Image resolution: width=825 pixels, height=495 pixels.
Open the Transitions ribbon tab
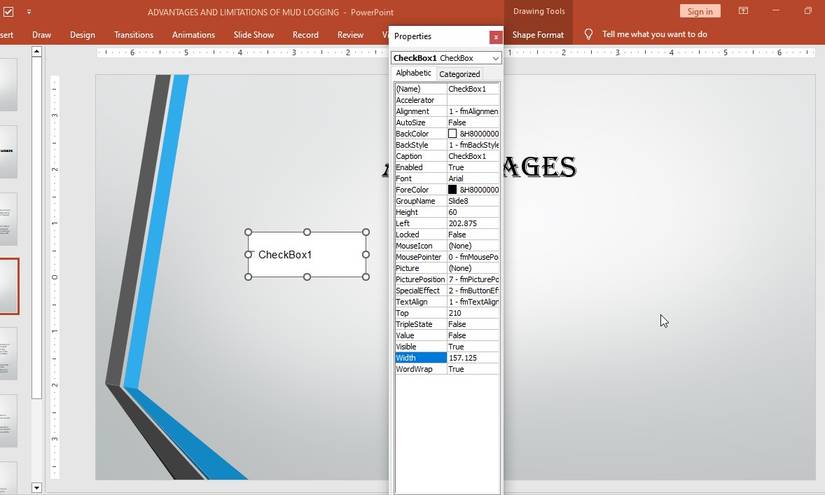[134, 35]
